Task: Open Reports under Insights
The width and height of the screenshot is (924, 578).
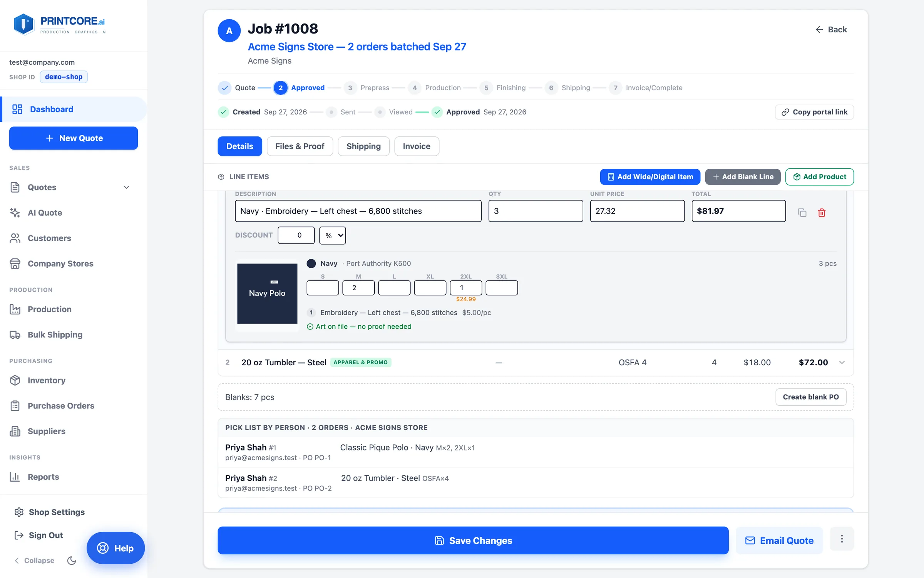Action: click(43, 477)
